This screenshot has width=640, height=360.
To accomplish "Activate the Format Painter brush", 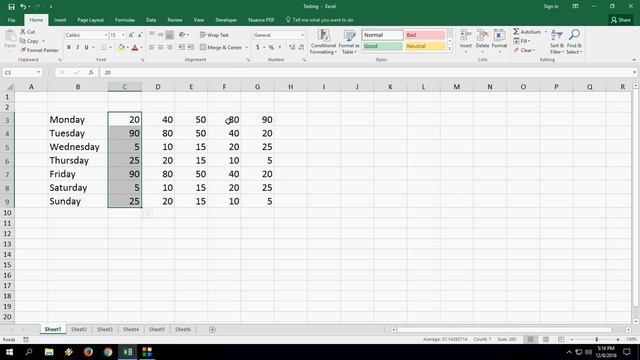I will [x=39, y=50].
